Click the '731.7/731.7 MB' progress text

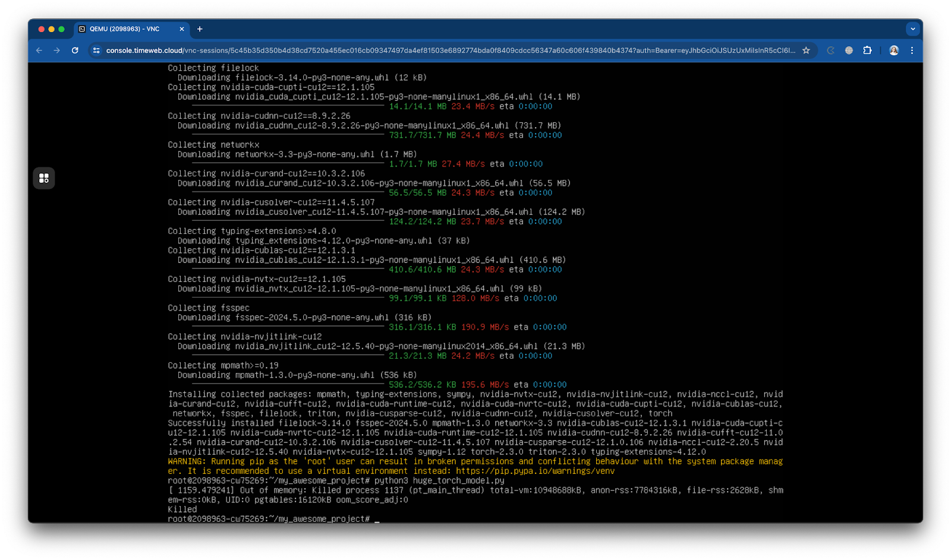tap(423, 135)
